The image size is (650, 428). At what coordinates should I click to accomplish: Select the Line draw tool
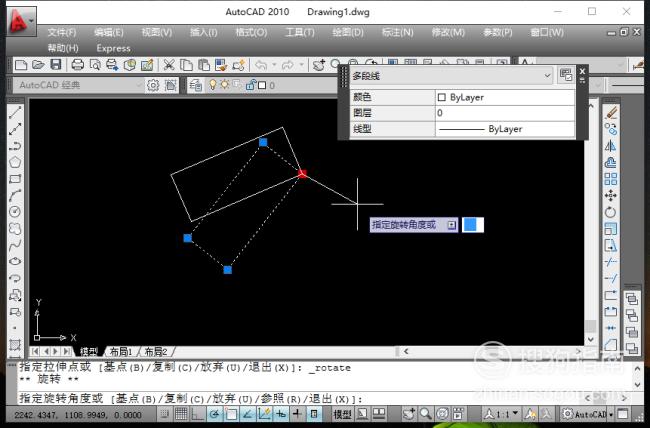15,112
